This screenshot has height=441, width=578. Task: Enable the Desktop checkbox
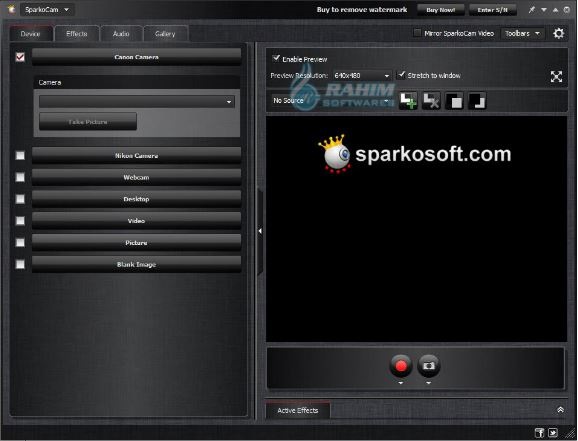click(x=20, y=199)
